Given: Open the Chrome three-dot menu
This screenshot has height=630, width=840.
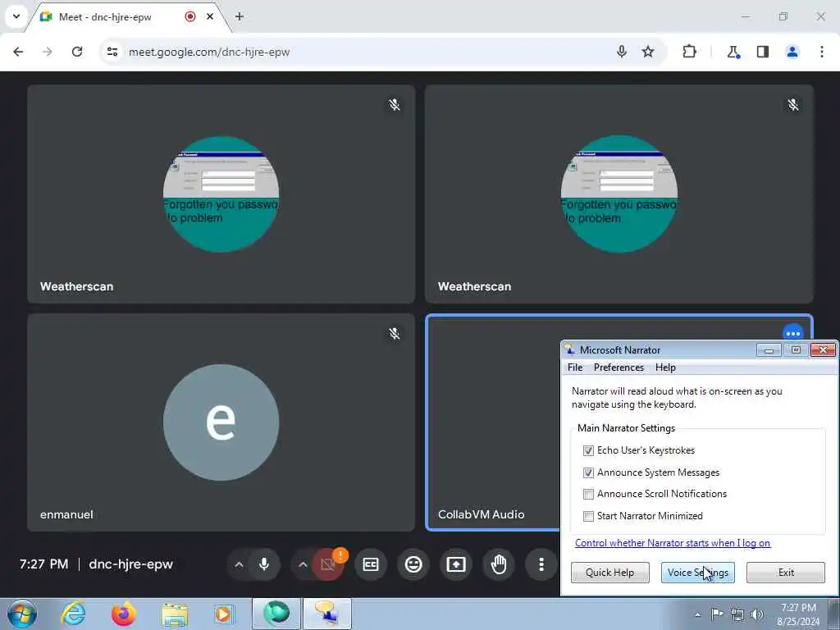Looking at the screenshot, I should click(x=822, y=52).
